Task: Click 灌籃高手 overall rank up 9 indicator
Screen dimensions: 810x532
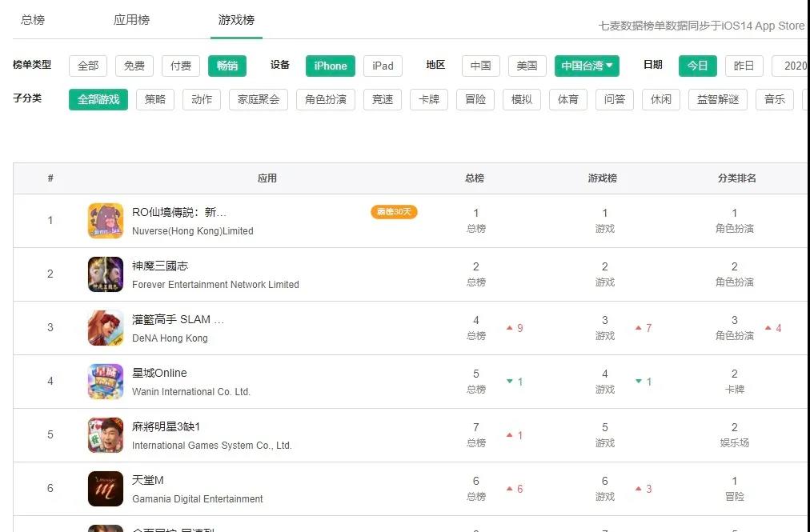Action: [x=515, y=328]
